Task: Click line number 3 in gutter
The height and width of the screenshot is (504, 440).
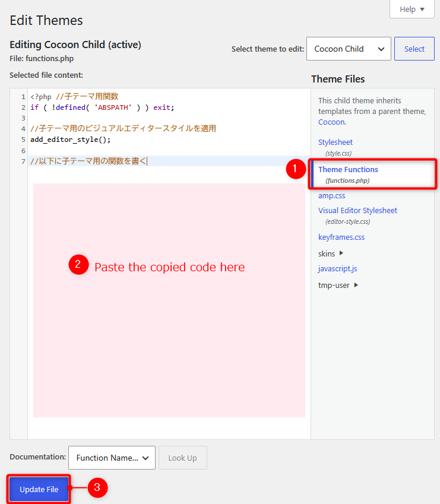Action: pyautogui.click(x=23, y=118)
